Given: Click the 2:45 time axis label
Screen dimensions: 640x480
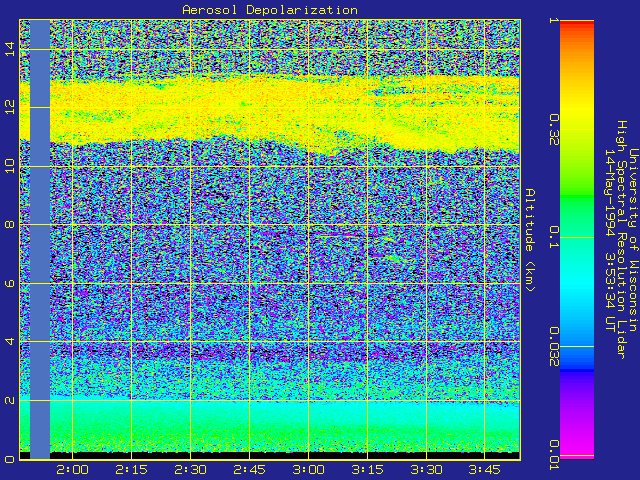Looking at the screenshot, I should [249, 469].
